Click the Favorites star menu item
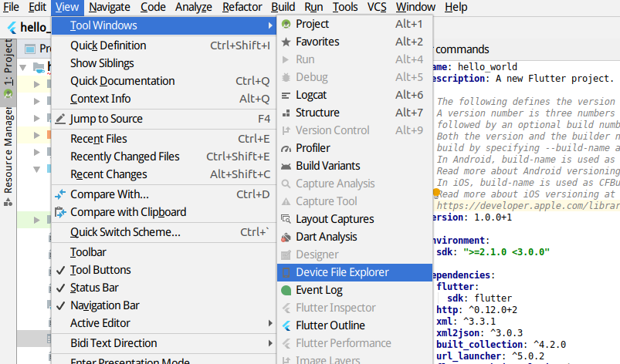 (317, 42)
